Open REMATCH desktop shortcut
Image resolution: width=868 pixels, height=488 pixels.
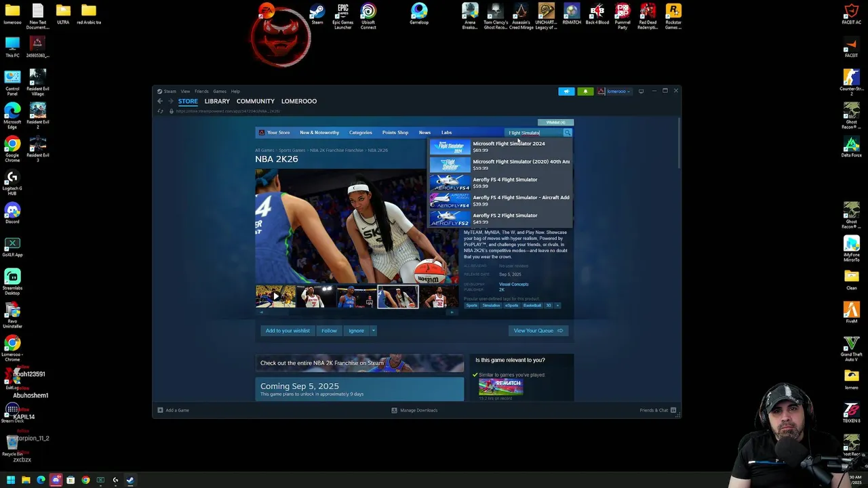pos(572,15)
